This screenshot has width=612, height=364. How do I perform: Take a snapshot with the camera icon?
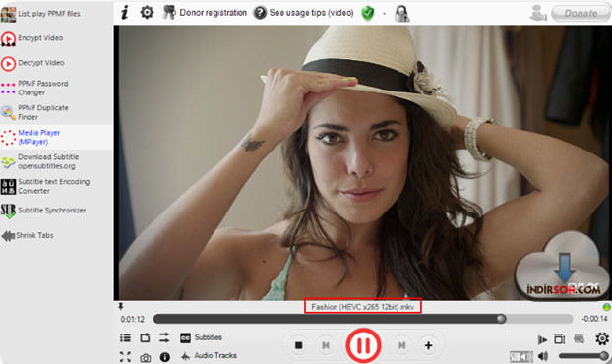(x=146, y=357)
